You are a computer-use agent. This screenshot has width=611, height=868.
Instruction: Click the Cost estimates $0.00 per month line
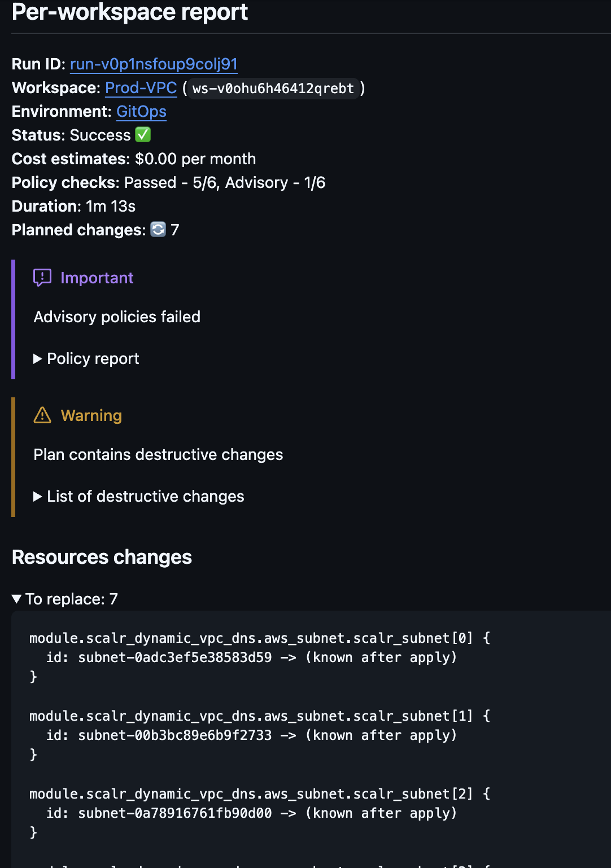tap(134, 159)
